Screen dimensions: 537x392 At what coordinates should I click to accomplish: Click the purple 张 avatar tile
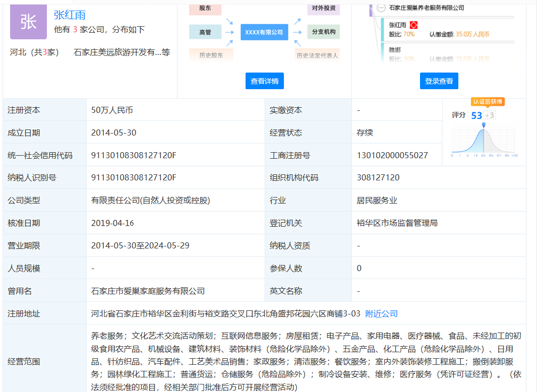(28, 22)
